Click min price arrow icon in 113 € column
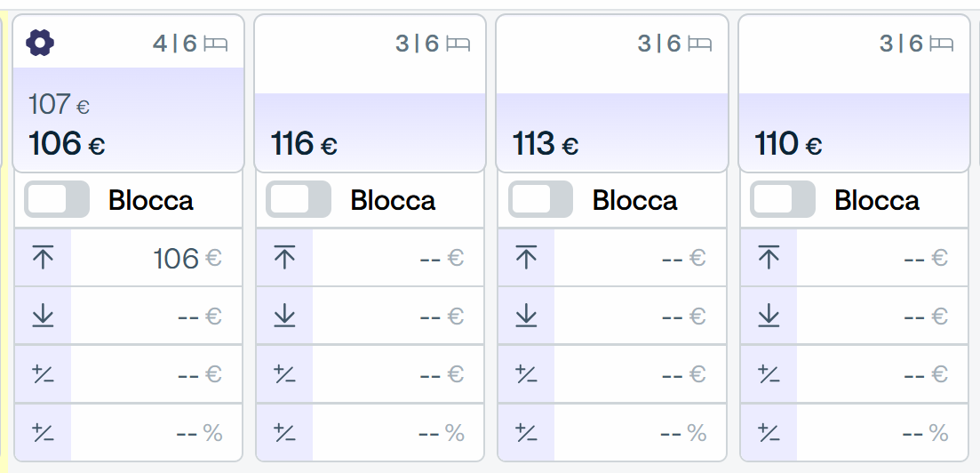Image resolution: width=980 pixels, height=473 pixels. (x=526, y=316)
